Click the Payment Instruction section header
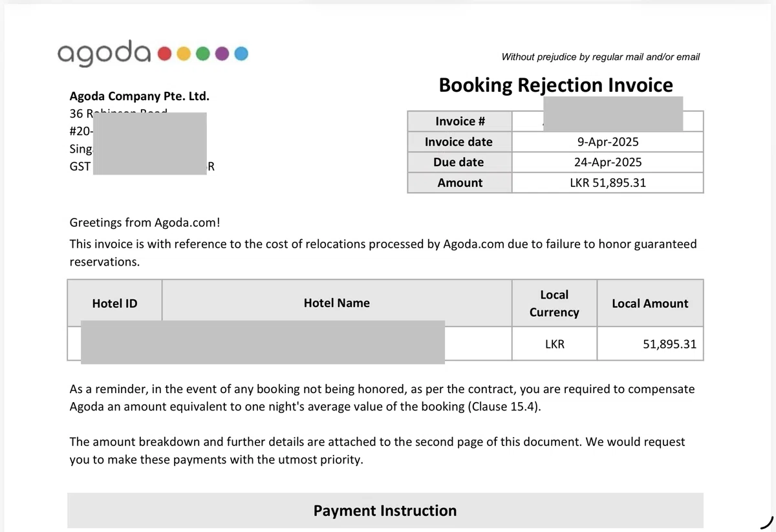776x532 pixels. [x=385, y=511]
